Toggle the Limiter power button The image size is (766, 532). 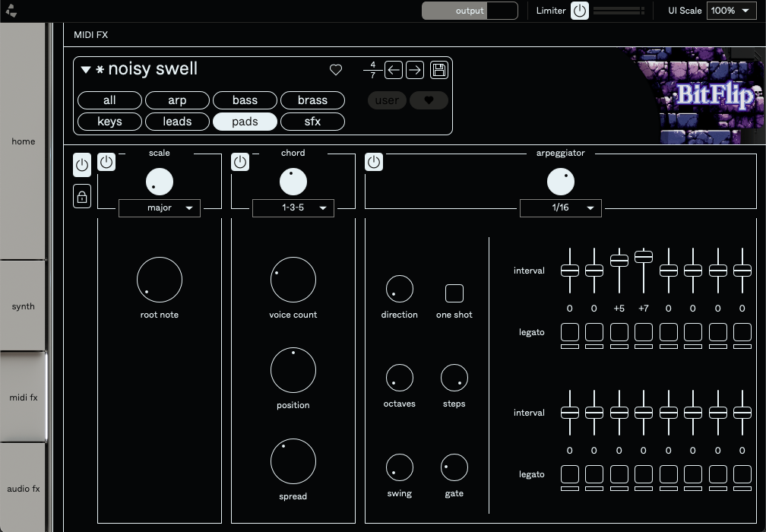tap(579, 11)
